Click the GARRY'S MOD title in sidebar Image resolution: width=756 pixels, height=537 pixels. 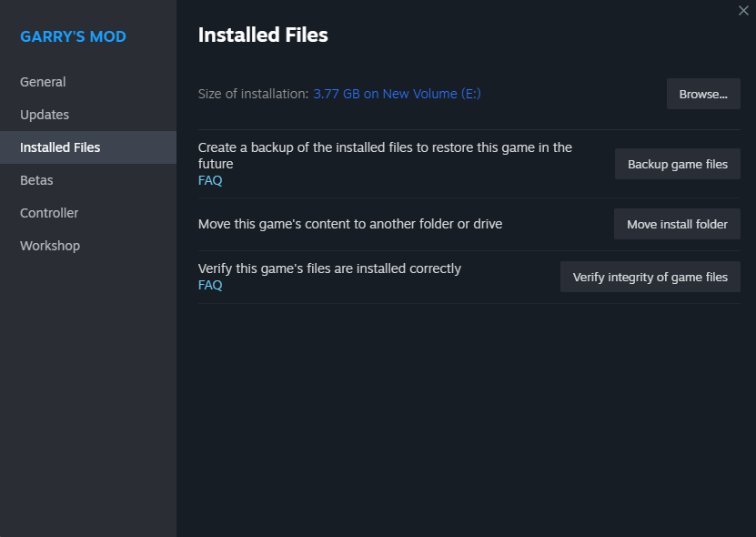(73, 36)
